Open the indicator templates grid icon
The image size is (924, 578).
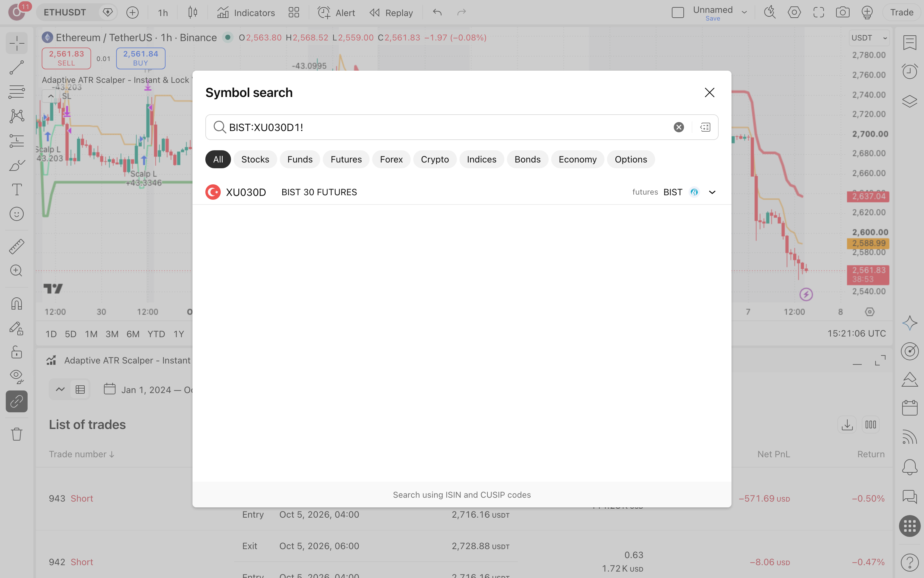tap(294, 13)
